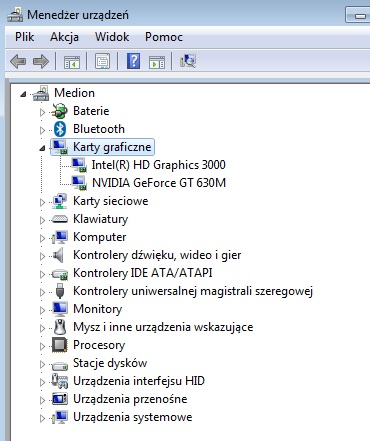Select NVIDIA GeForce GT 630M device

pyautogui.click(x=159, y=183)
